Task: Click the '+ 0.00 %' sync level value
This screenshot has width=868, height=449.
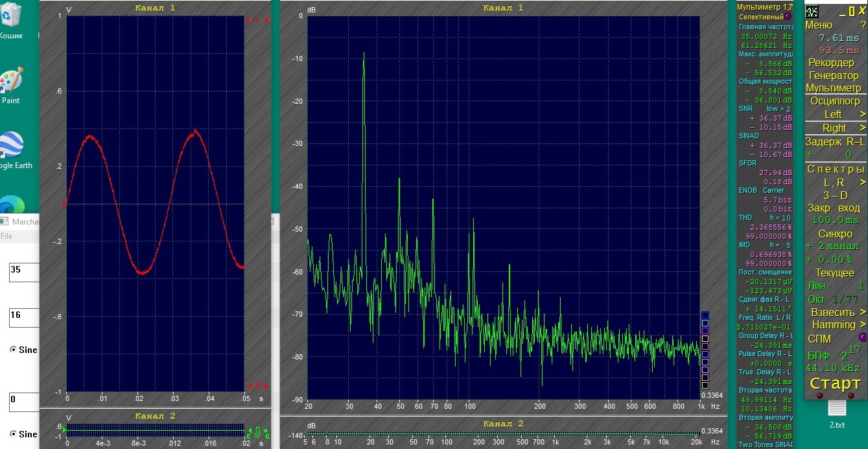Action: click(x=830, y=260)
